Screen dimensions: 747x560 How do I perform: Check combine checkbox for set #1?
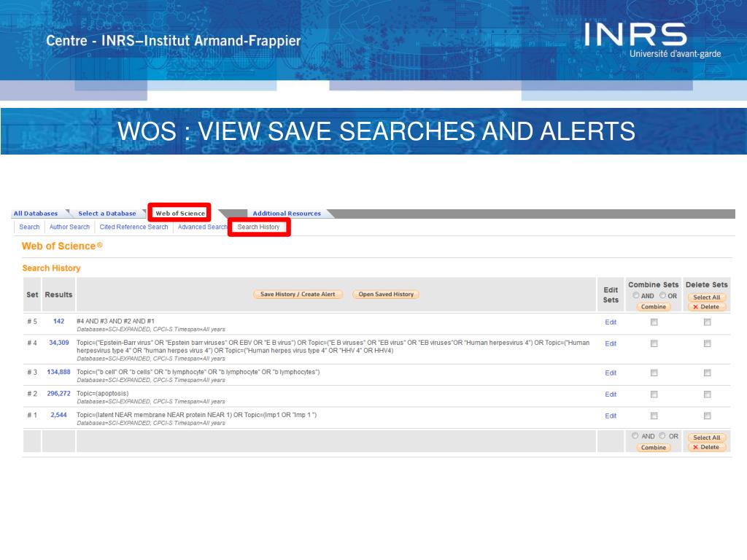[x=654, y=416]
